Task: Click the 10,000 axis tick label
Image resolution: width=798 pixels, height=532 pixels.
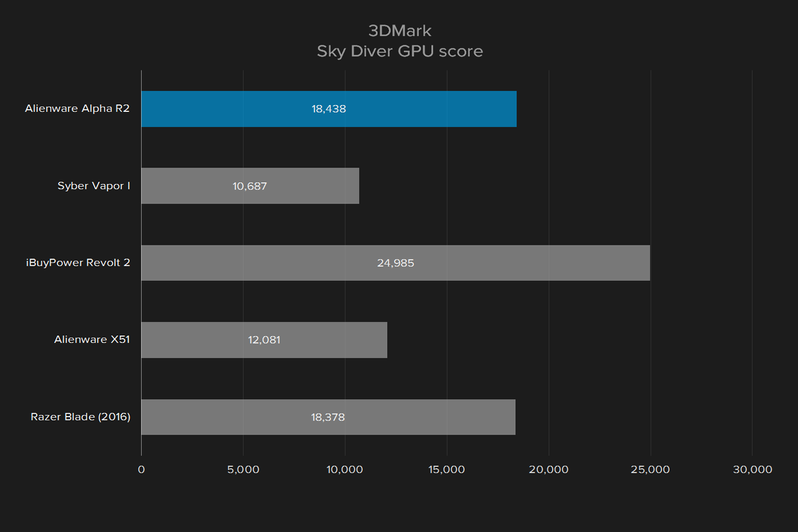Action: [345, 469]
